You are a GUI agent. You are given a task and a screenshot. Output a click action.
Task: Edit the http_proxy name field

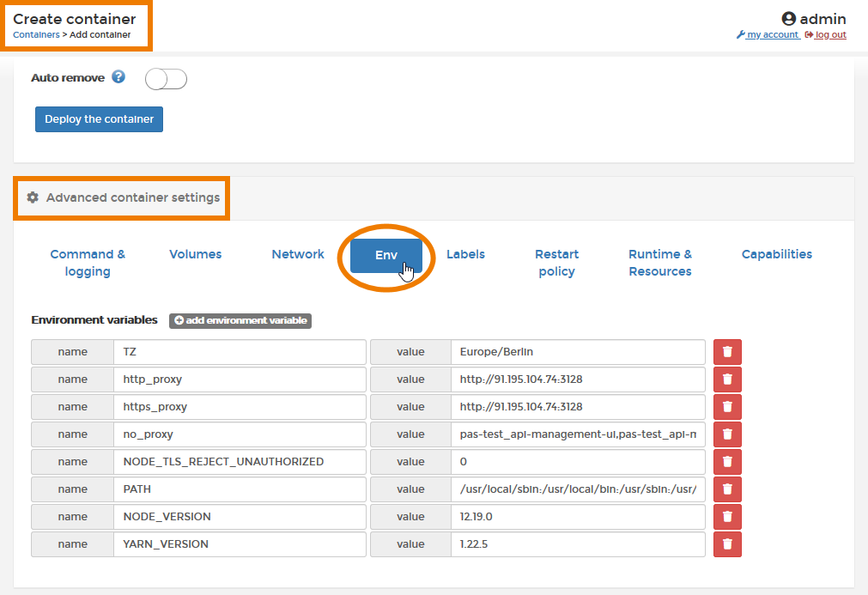[x=240, y=379]
